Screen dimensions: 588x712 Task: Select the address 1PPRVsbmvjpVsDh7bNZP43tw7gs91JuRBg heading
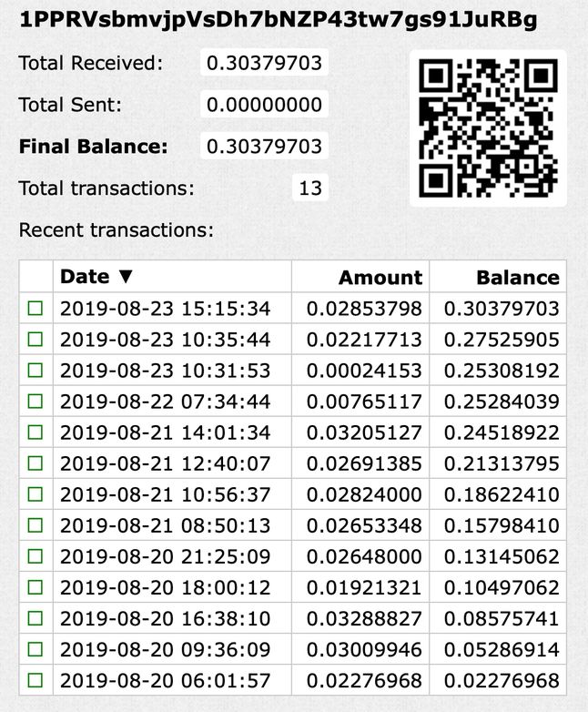[x=279, y=20]
